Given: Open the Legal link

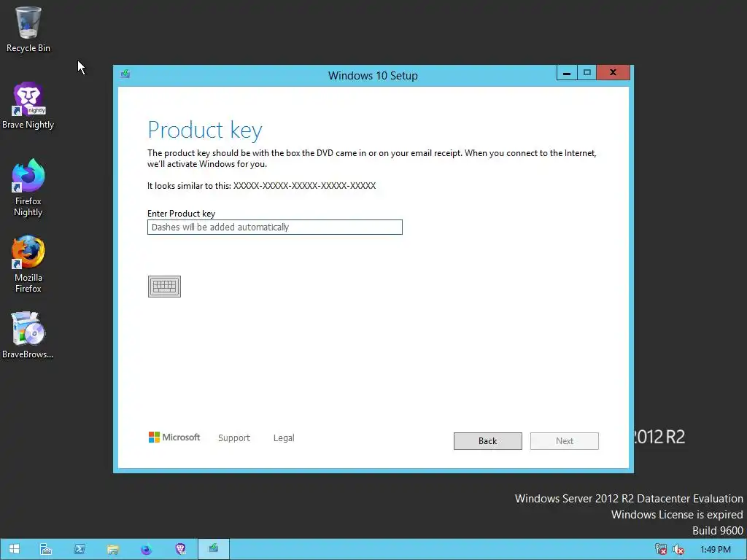Looking at the screenshot, I should (284, 437).
